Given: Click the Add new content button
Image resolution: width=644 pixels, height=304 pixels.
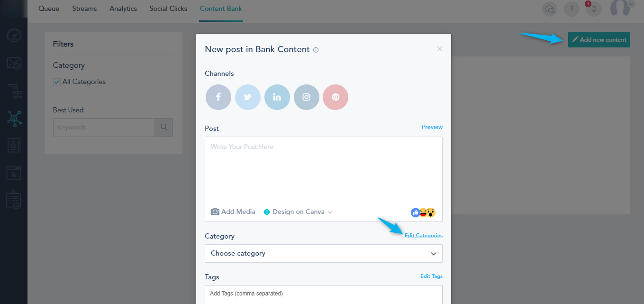Looking at the screenshot, I should click(x=599, y=40).
